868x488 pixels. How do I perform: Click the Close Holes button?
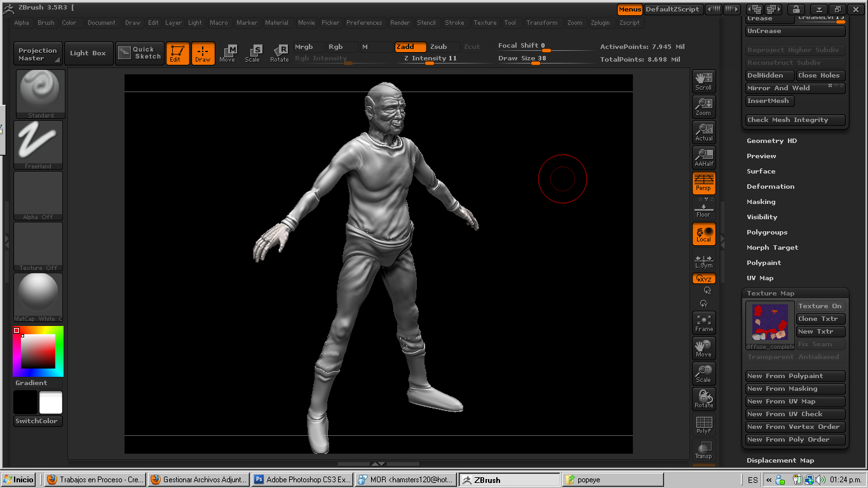[821, 76]
